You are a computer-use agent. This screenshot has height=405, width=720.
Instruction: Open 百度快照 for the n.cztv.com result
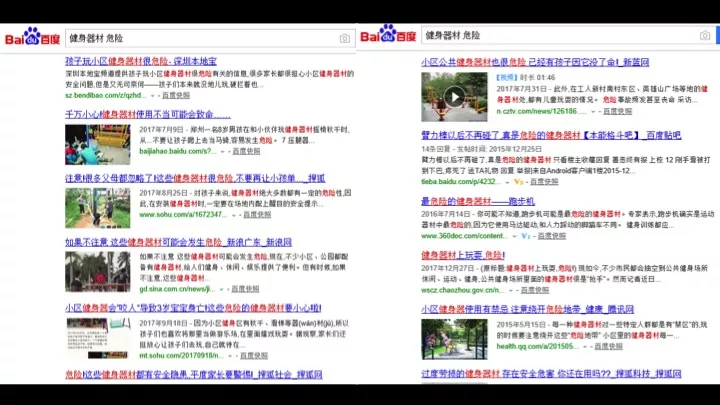click(618, 112)
